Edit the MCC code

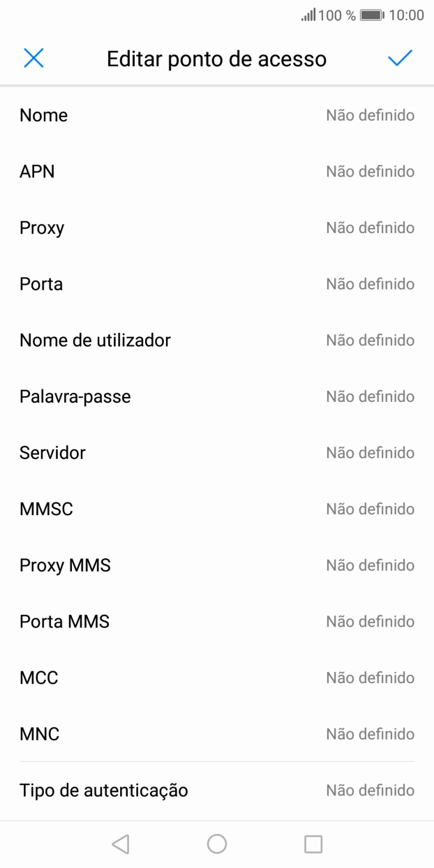click(x=217, y=678)
